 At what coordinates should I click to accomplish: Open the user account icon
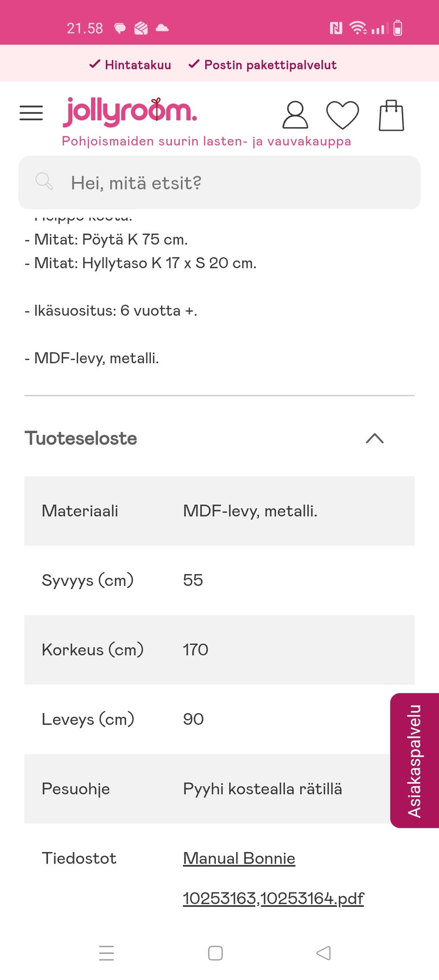(296, 114)
